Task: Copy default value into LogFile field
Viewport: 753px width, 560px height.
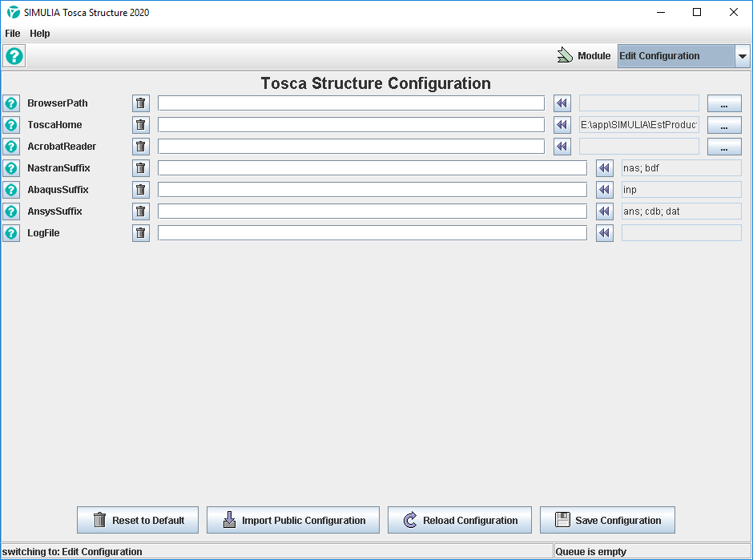Action: (x=605, y=233)
